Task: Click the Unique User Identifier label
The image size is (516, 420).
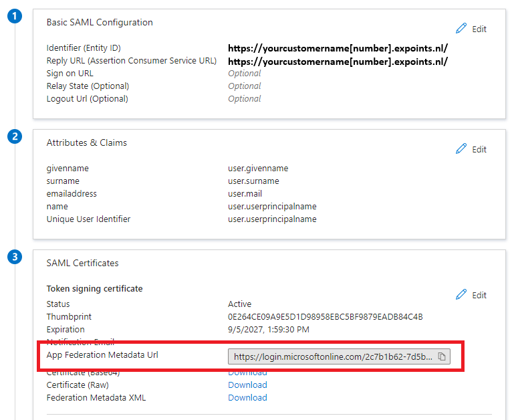Action: click(88, 219)
